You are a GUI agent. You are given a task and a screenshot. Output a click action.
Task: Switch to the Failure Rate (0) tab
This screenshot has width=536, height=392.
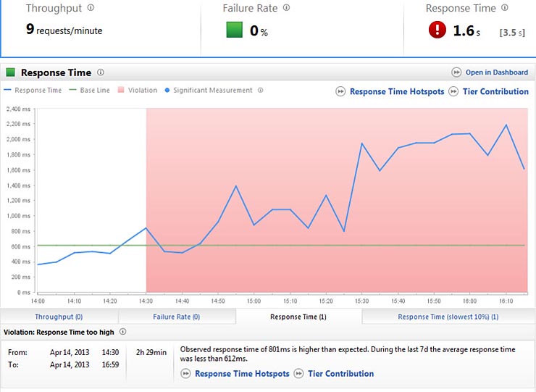(x=176, y=317)
